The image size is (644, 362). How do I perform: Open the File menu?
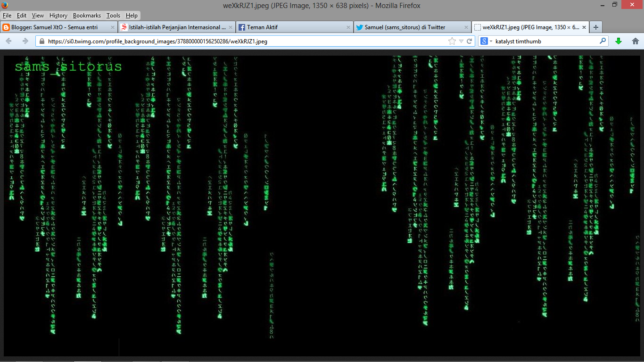(x=7, y=16)
